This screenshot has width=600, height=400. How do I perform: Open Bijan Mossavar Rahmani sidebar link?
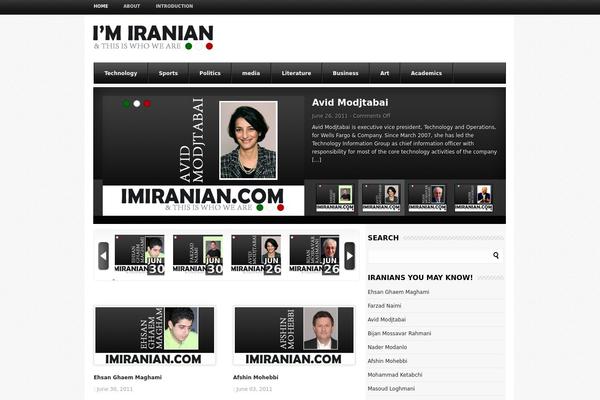[399, 333]
